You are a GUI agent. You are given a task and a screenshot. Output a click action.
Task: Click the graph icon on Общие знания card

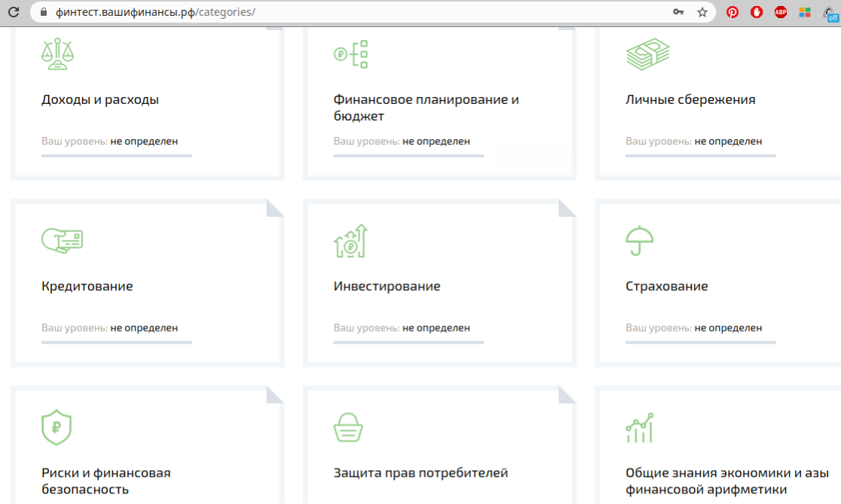(639, 426)
